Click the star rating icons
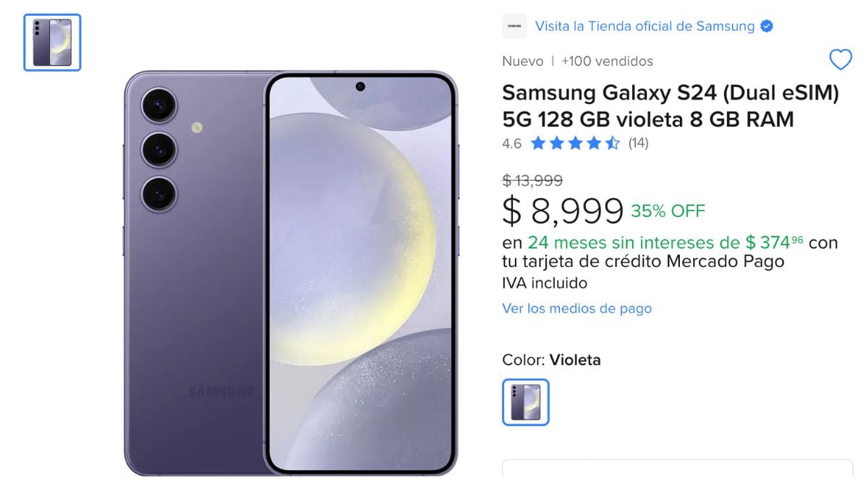This screenshot has width=868, height=488. (575, 143)
